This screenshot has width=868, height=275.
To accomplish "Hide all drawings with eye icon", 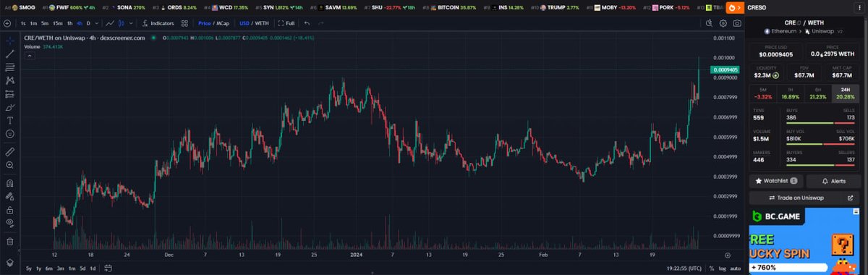I will [x=10, y=223].
